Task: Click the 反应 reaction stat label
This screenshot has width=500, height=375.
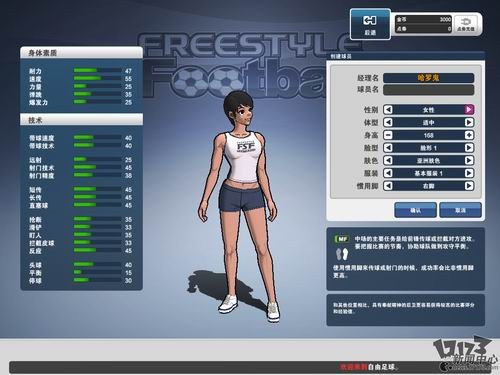Action: tap(35, 251)
